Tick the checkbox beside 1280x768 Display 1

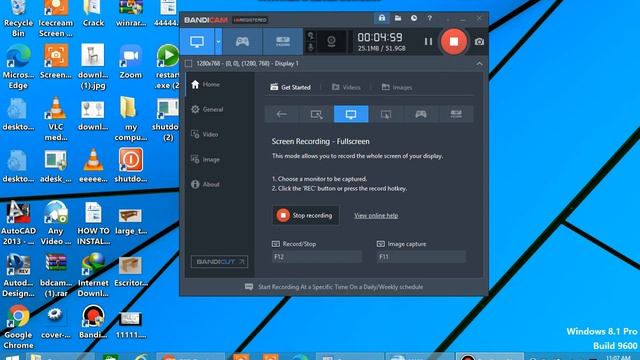coord(188,64)
